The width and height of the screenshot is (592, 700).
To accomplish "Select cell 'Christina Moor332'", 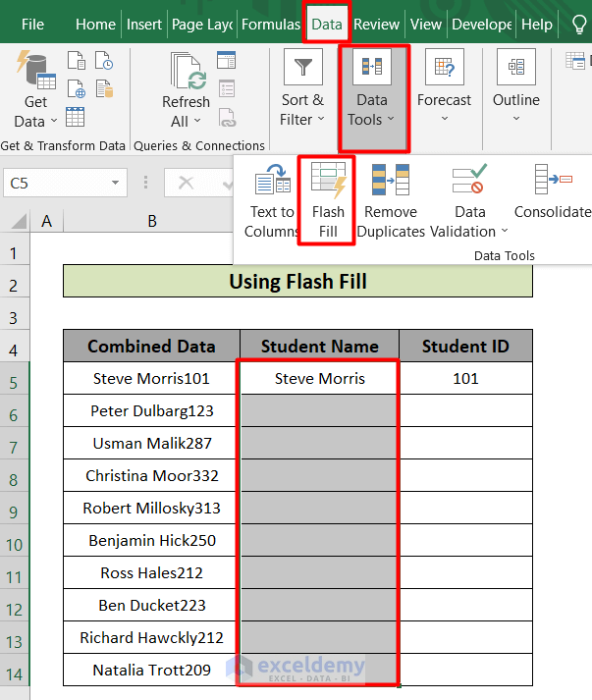I will (152, 476).
